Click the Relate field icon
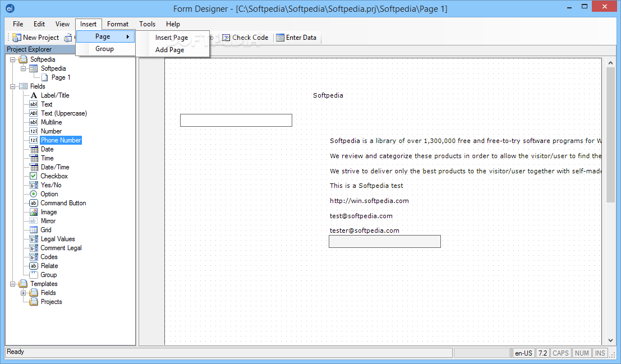 (x=34, y=266)
